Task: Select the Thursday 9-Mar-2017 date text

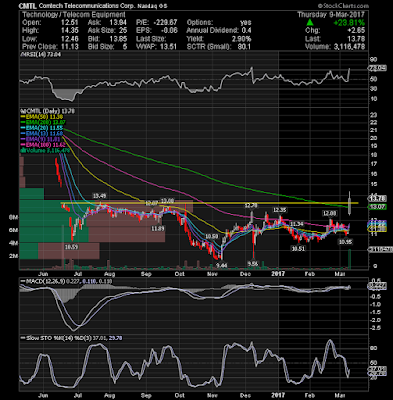Action: (x=331, y=15)
